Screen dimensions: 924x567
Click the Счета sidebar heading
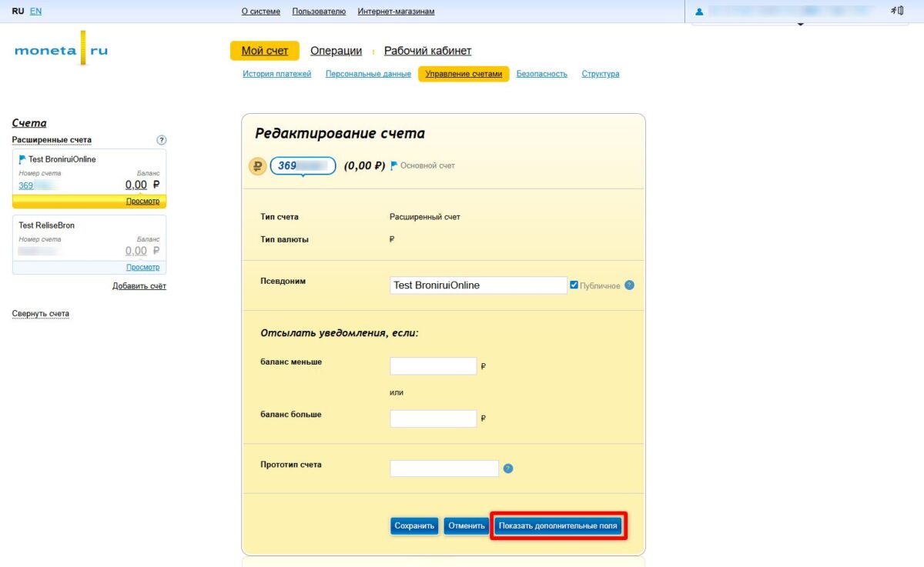pos(29,123)
